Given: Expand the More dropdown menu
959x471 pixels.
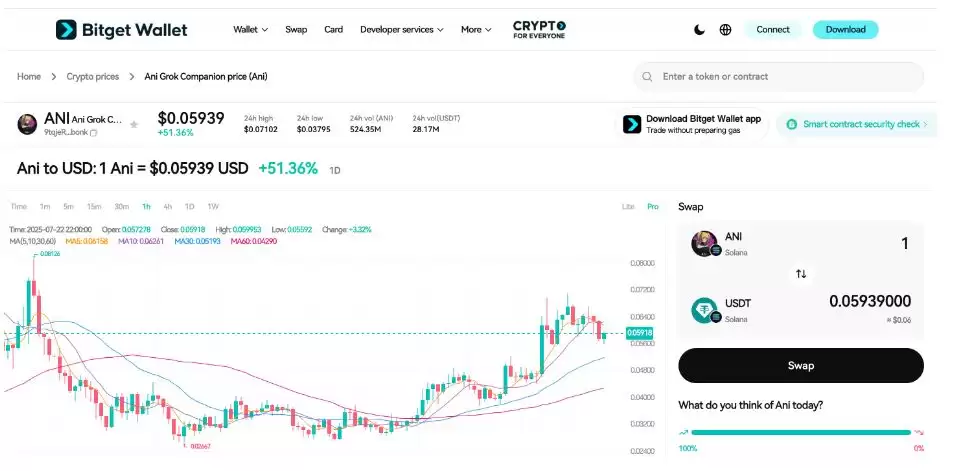Looking at the screenshot, I should 476,30.
